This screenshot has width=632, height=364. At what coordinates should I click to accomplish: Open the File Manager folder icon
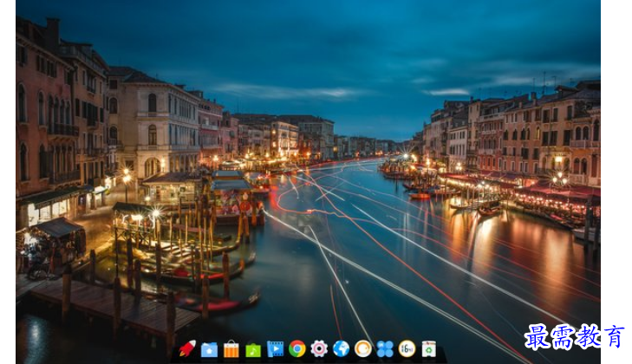[209, 349]
